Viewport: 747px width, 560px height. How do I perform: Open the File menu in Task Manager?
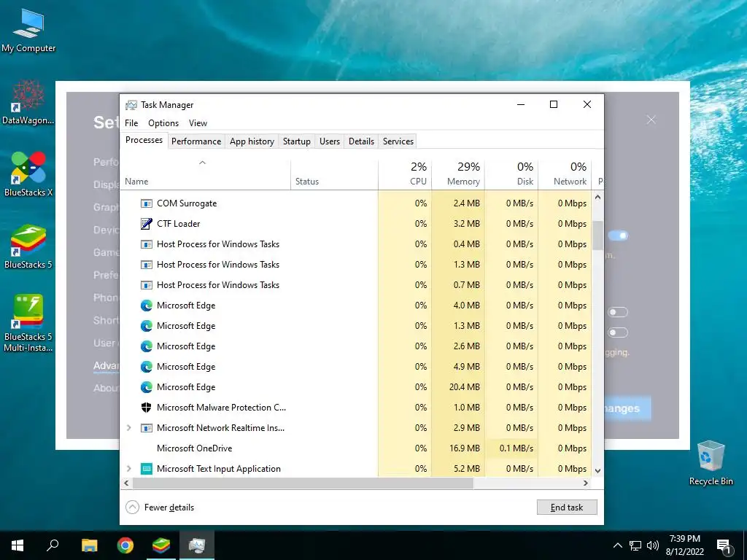click(131, 123)
